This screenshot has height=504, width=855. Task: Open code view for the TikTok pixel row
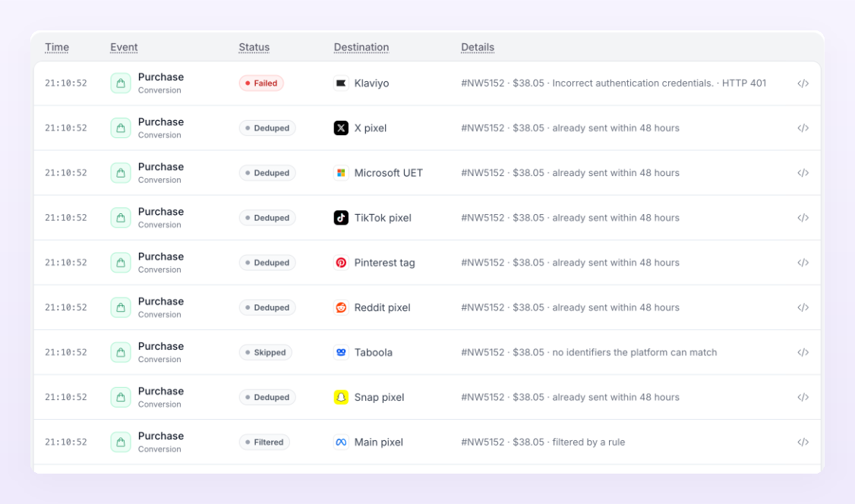tap(803, 218)
